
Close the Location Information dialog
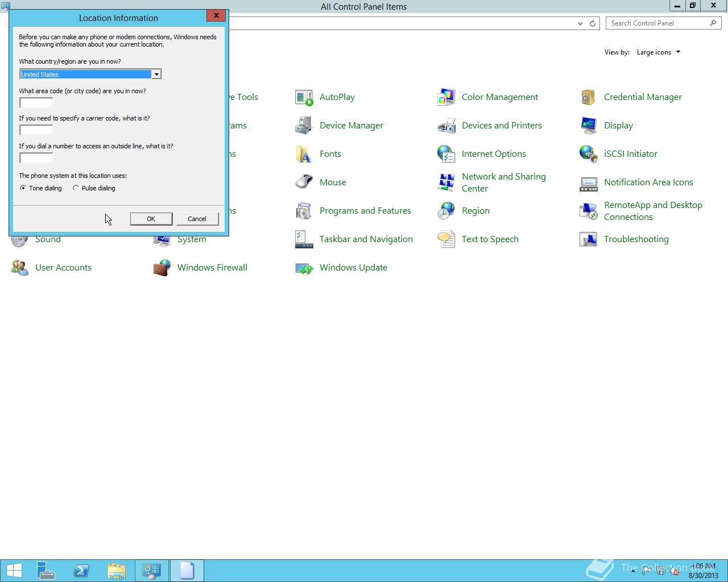click(216, 16)
